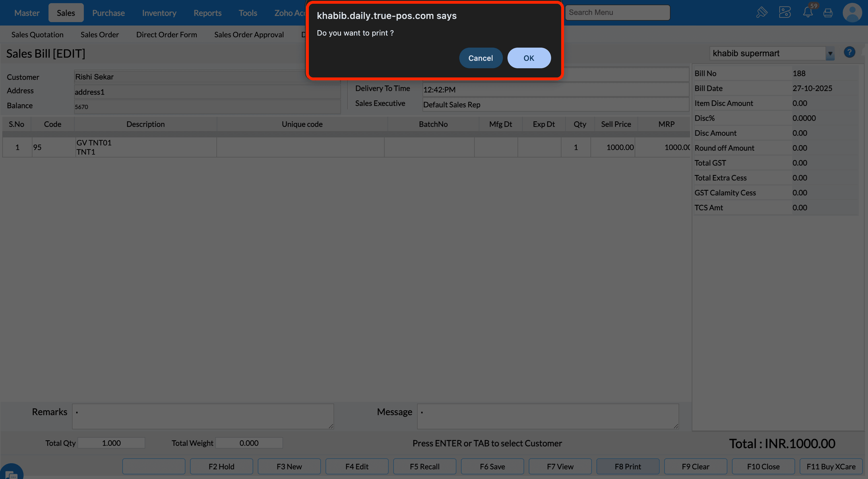Open the user profile avatar
Image resolution: width=868 pixels, height=479 pixels.
(852, 12)
